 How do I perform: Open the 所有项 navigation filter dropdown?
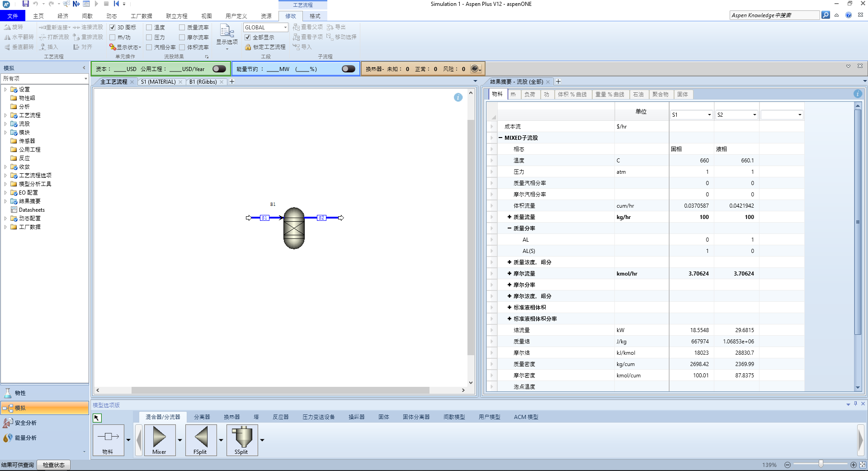tap(85, 79)
